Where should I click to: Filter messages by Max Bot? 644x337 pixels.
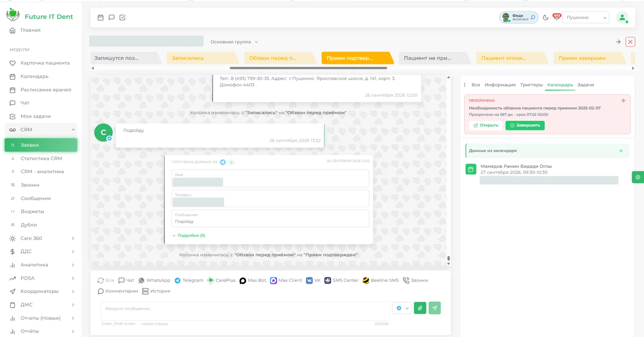pyautogui.click(x=253, y=280)
